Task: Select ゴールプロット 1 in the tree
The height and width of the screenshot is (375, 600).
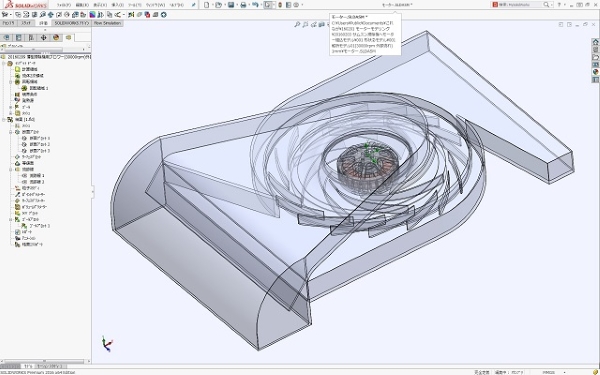Action: click(x=40, y=226)
